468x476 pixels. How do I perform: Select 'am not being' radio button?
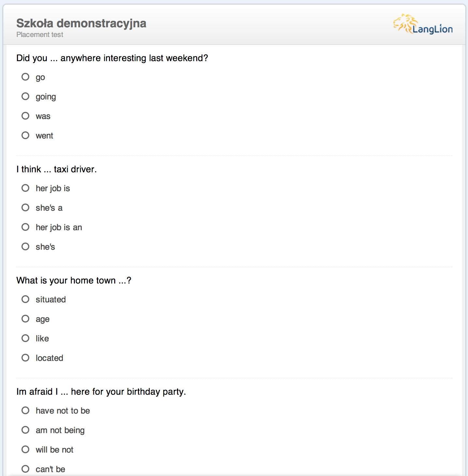[25, 430]
